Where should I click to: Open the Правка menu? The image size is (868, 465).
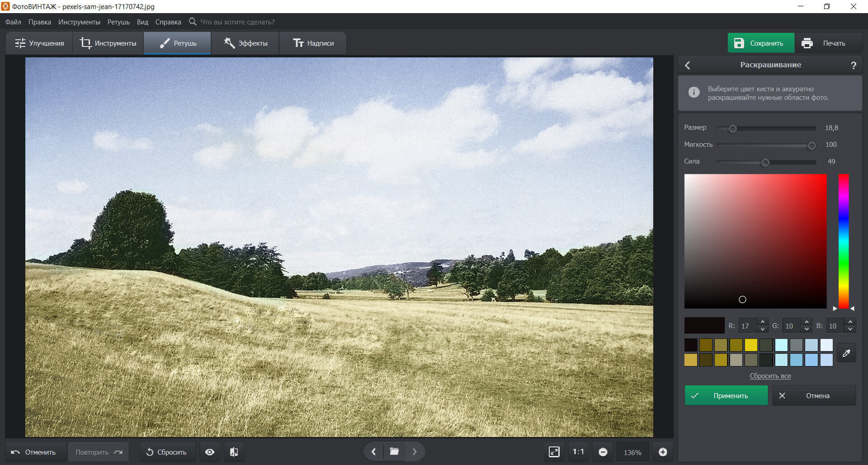tap(39, 22)
